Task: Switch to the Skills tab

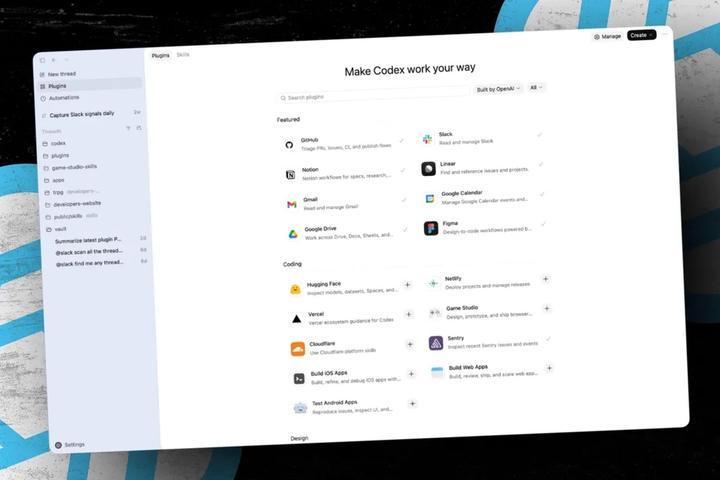Action: coord(183,54)
